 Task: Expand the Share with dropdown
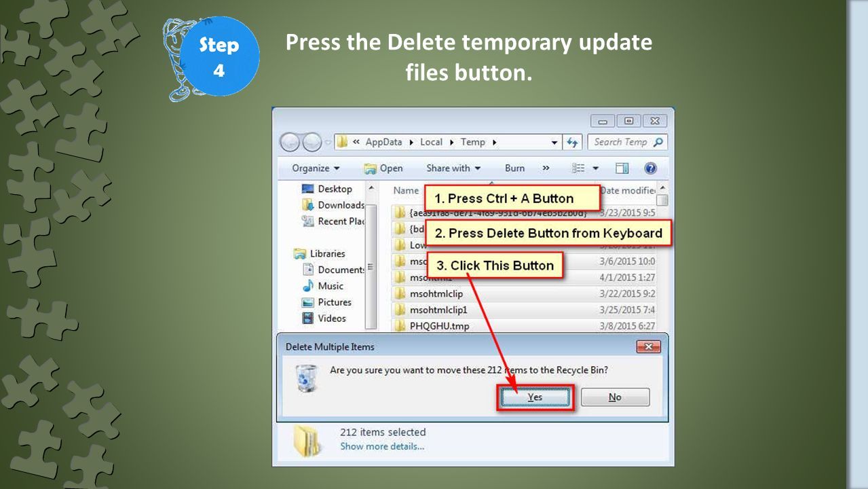[453, 168]
